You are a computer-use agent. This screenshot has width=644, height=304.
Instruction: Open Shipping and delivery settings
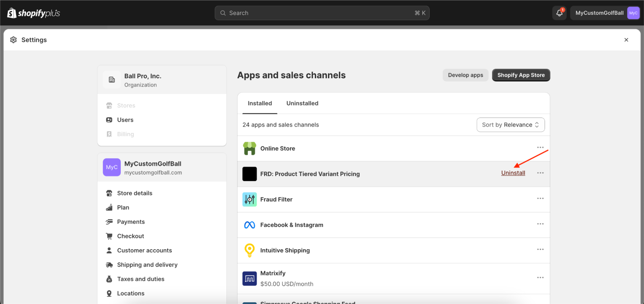tap(147, 265)
